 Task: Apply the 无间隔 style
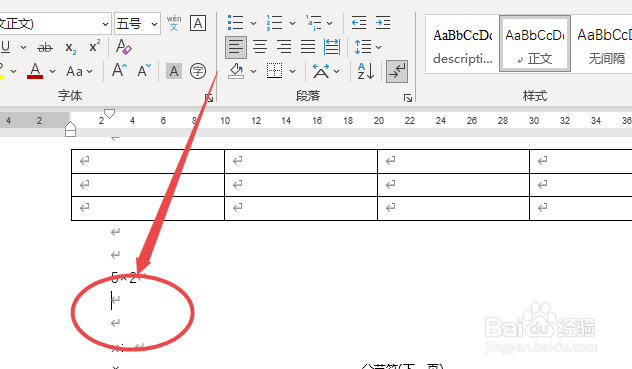point(602,45)
